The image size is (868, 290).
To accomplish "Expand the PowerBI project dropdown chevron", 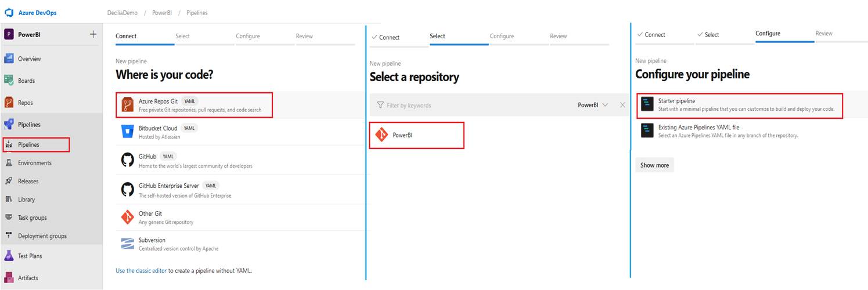I will click(606, 105).
